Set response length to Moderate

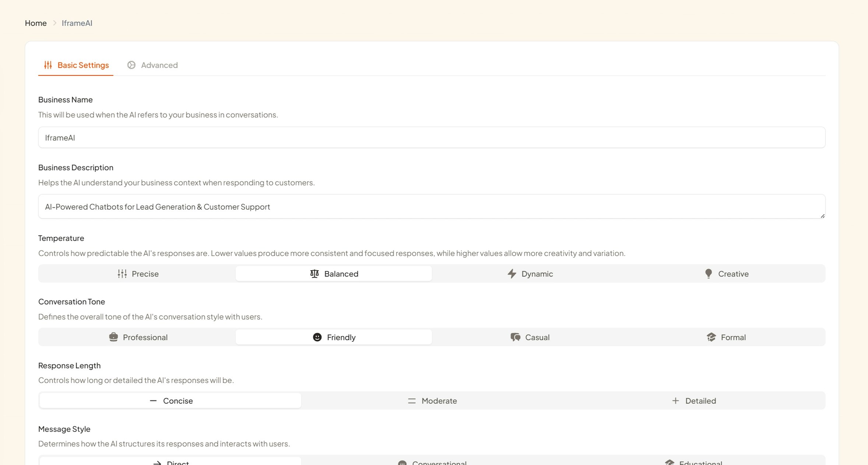click(x=432, y=401)
